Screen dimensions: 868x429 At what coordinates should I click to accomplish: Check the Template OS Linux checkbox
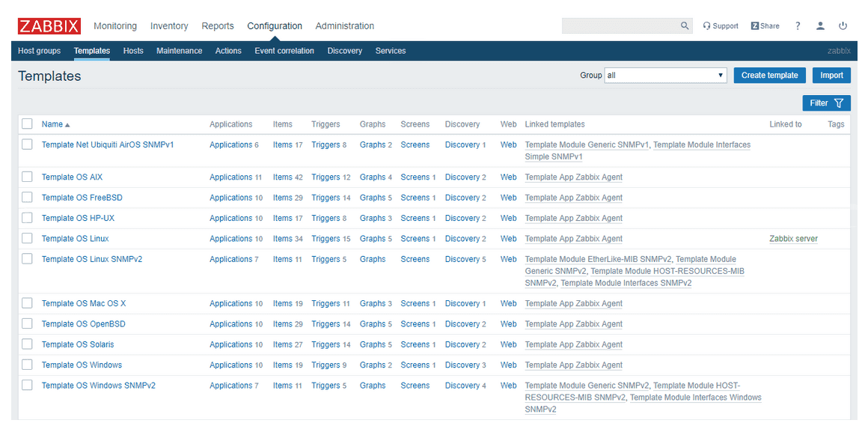click(x=27, y=239)
